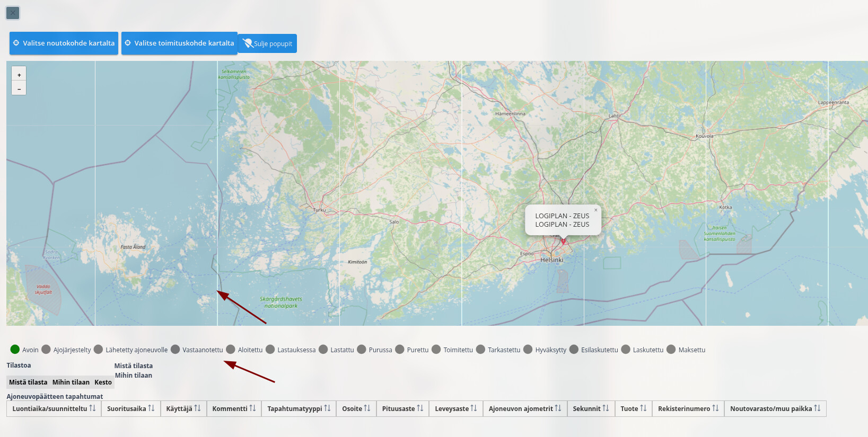Click the map zoom out minus icon

coord(19,89)
